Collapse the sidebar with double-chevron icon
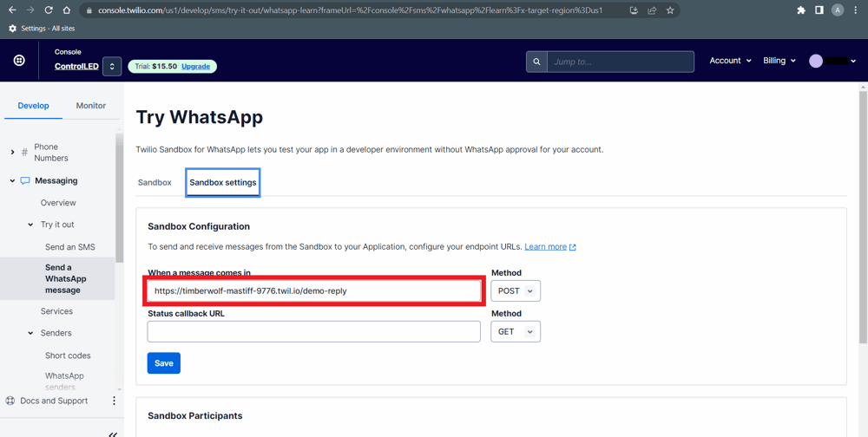Screen dimensions: 868x437 (113, 433)
